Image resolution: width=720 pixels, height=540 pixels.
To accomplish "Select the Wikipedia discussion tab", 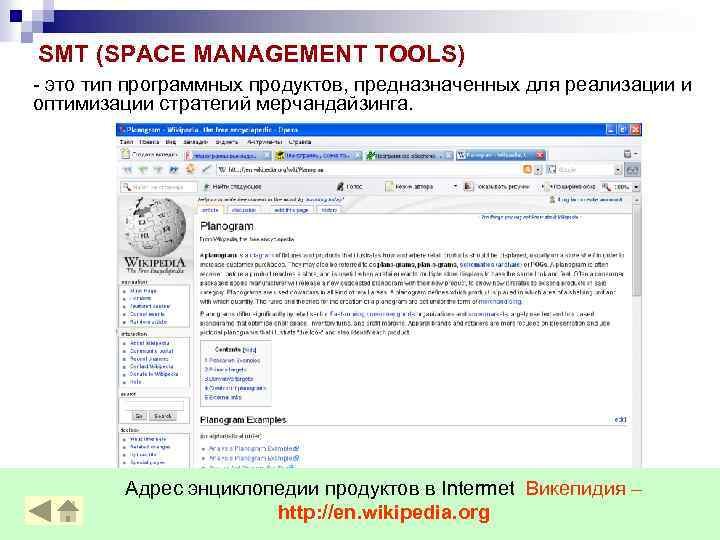I will pyautogui.click(x=243, y=210).
